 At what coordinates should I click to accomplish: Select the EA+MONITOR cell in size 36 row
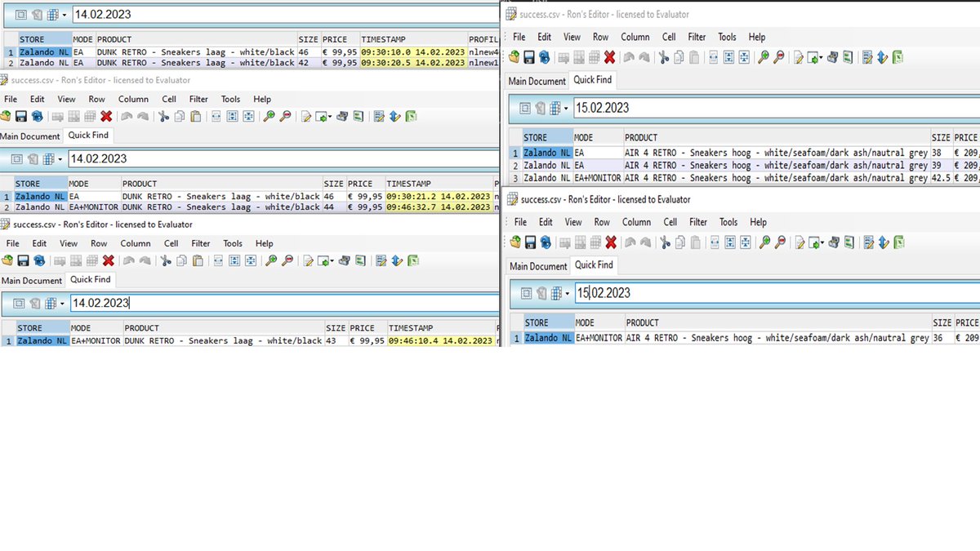click(x=599, y=337)
